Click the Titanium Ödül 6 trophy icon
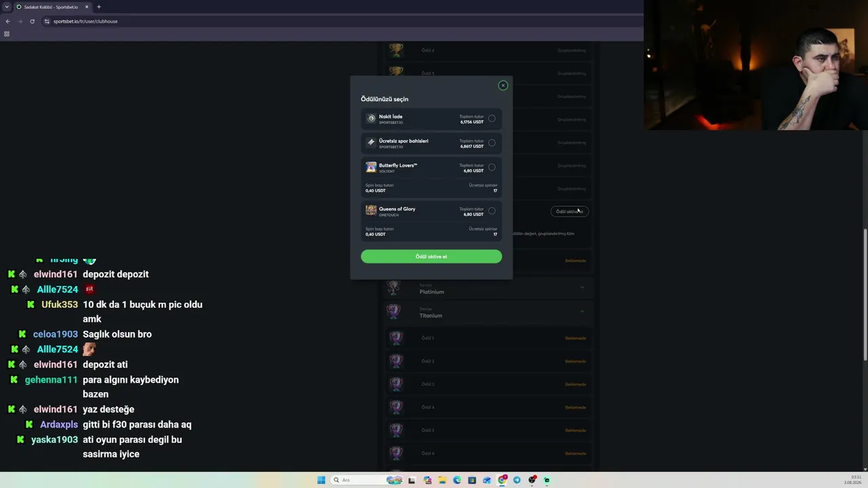The image size is (868, 488). pos(396,453)
